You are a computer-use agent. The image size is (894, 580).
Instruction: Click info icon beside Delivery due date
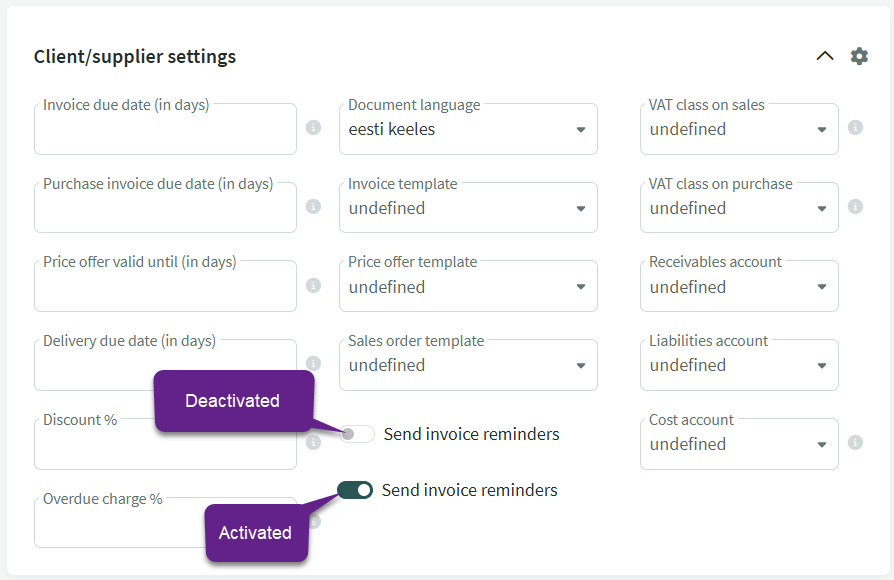tap(313, 363)
